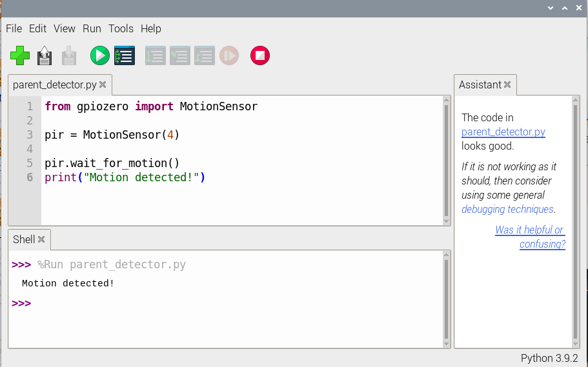This screenshot has height=367, width=588.
Task: Stop the program with the red stop icon
Action: [x=260, y=55]
